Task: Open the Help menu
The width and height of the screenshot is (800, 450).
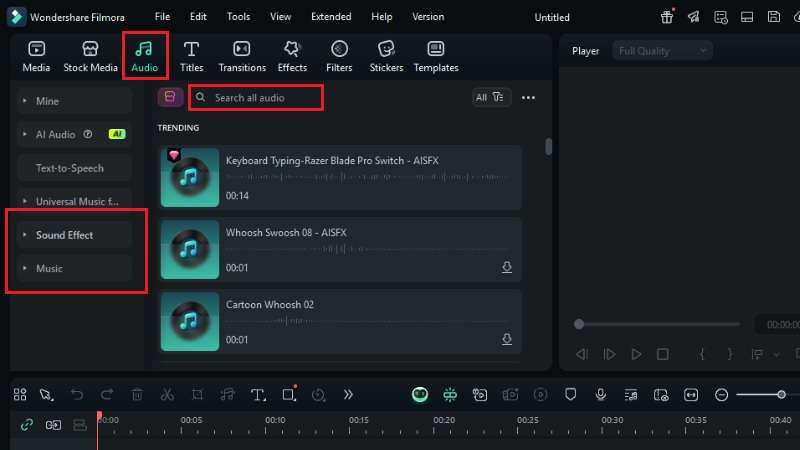Action: tap(382, 17)
